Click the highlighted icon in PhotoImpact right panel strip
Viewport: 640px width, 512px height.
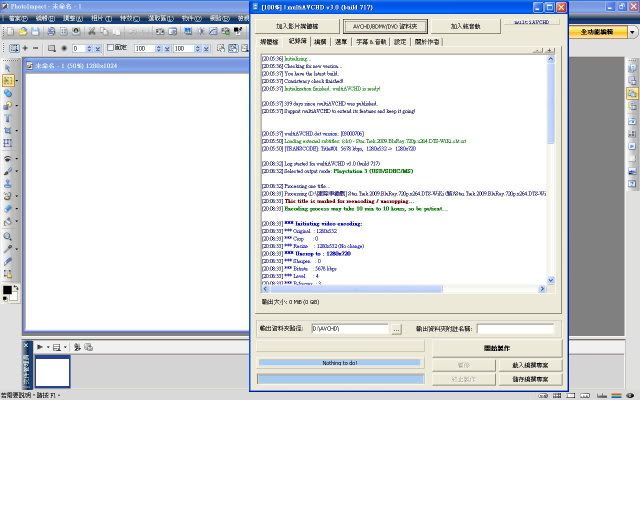click(x=632, y=93)
